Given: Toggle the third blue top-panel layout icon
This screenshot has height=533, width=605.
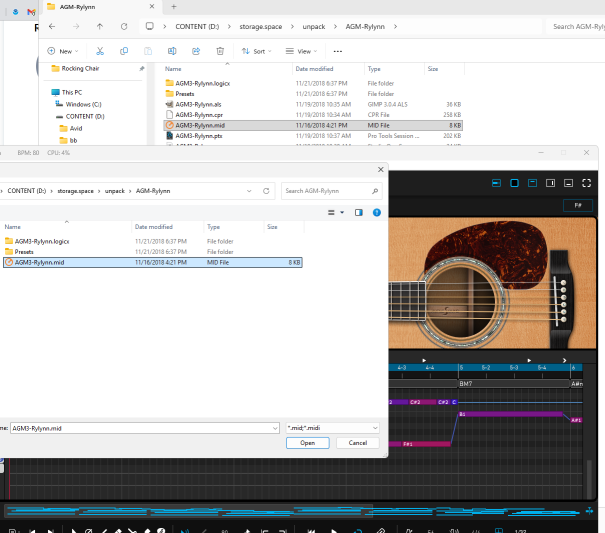Looking at the screenshot, I should (532, 183).
